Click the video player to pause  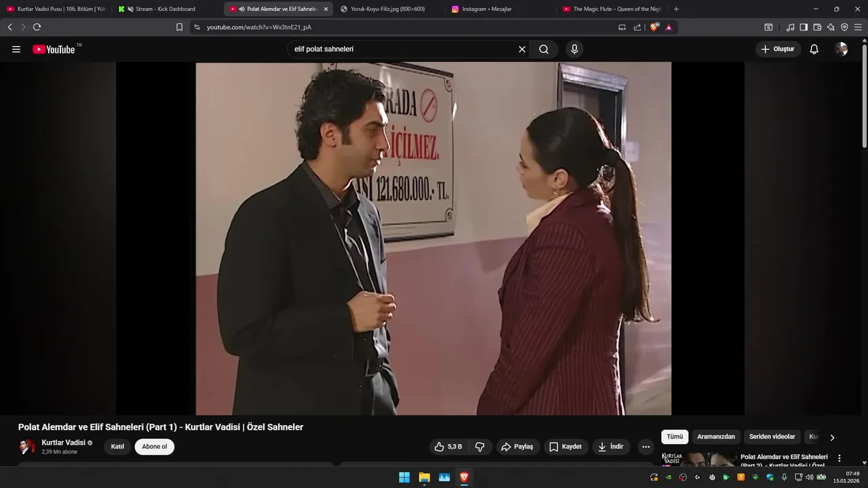433,239
